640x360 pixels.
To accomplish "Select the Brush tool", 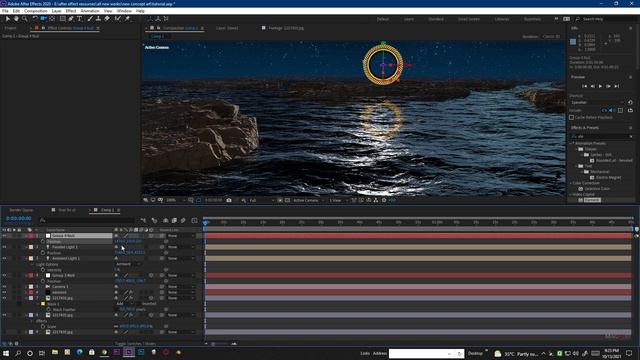I will [x=90, y=19].
